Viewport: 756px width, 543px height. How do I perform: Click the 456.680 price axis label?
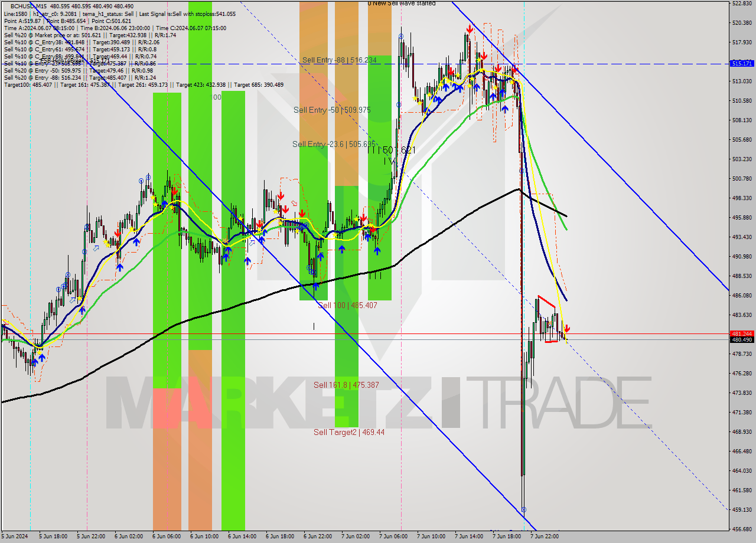pyautogui.click(x=742, y=529)
